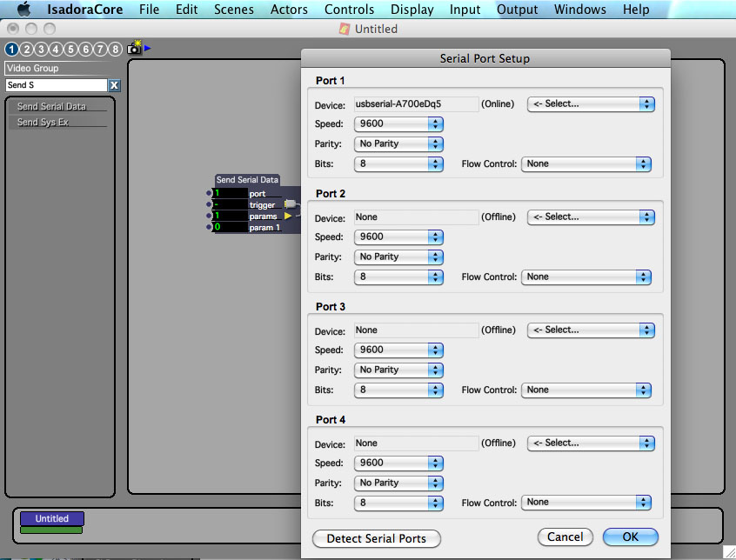Screen dimensions: 736x560
Task: Select actor bin group 5
Action: point(70,50)
